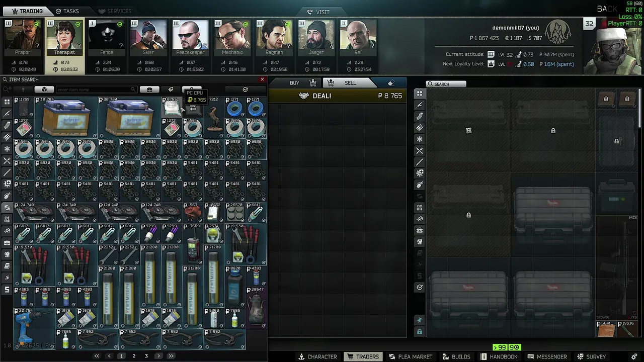Click the VISIT button

(318, 12)
